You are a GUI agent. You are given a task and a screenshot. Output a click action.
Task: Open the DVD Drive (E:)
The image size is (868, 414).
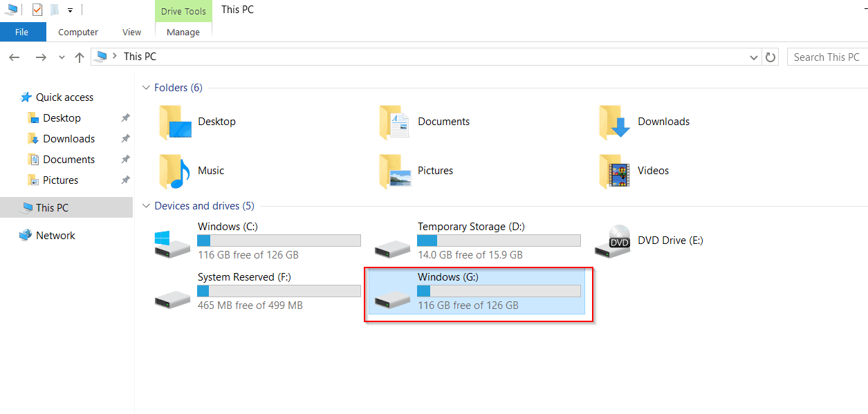point(669,240)
